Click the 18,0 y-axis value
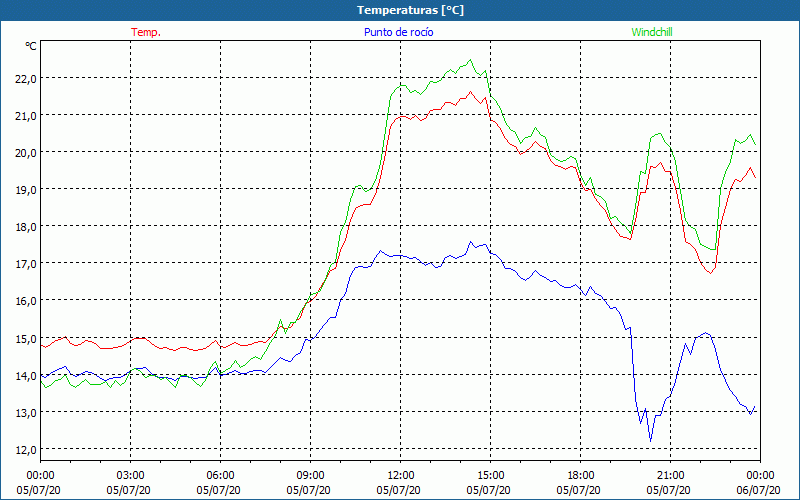Viewport: 800px width, 500px height. (x=26, y=227)
